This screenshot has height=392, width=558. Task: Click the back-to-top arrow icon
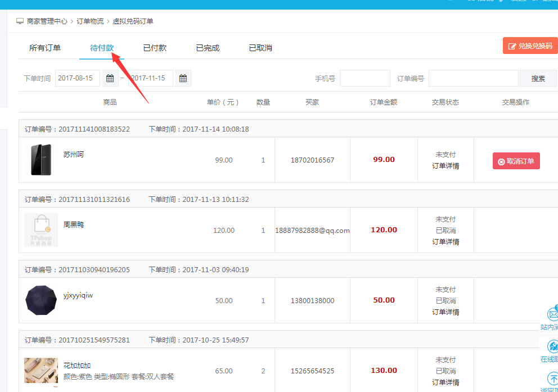pos(552,379)
